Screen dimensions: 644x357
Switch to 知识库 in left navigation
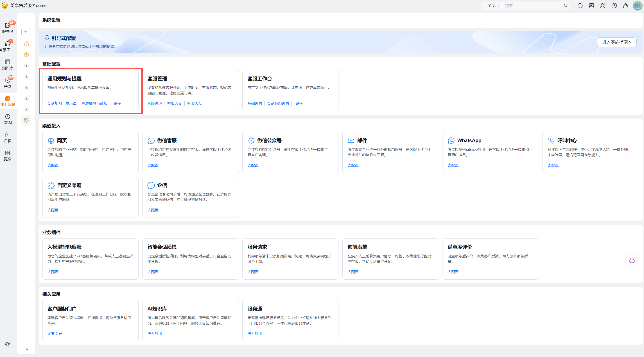8,64
